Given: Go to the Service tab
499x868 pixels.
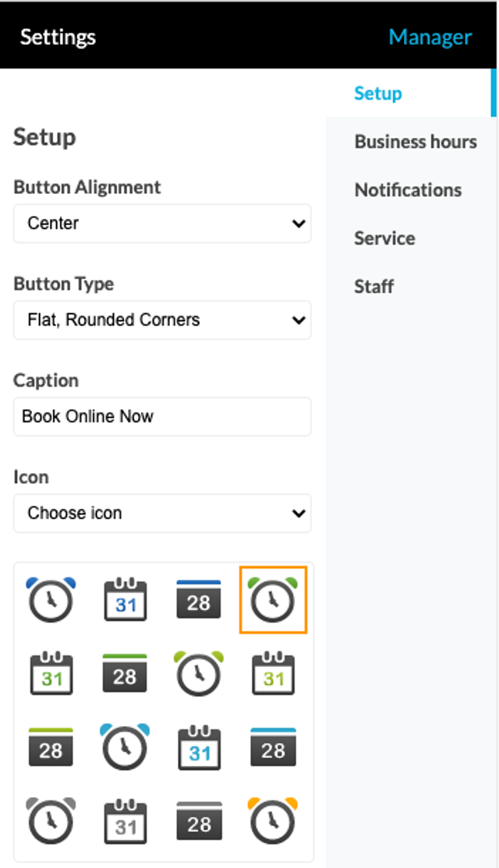Looking at the screenshot, I should [385, 238].
